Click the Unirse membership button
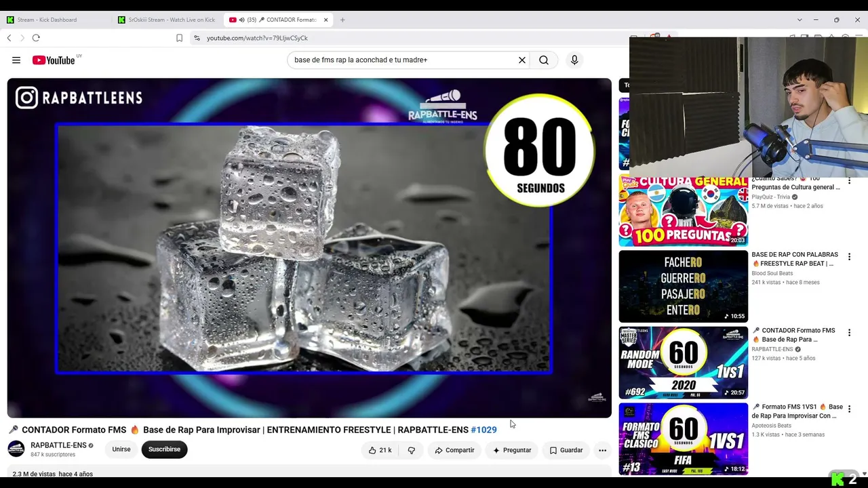The width and height of the screenshot is (868, 488). coord(121,449)
